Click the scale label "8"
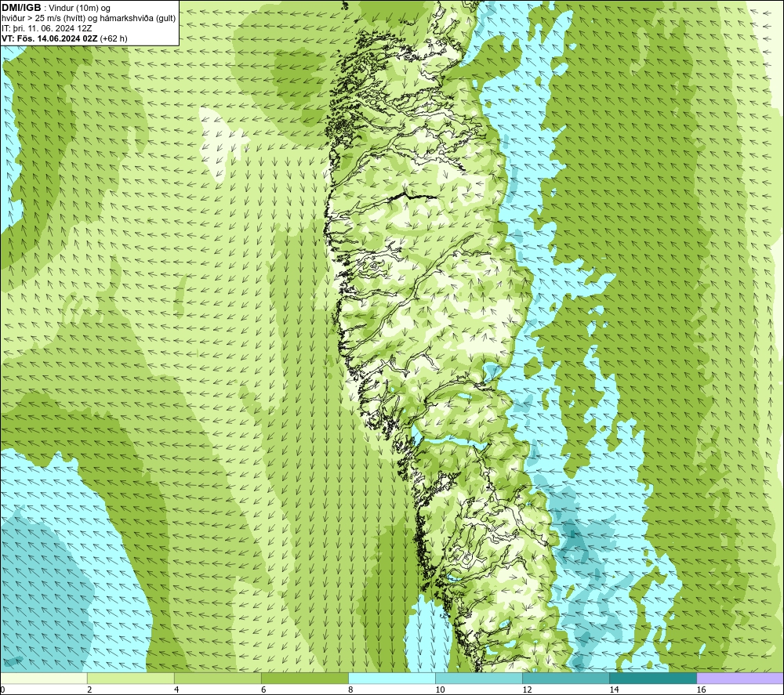Image resolution: width=784 pixels, height=695 pixels. [350, 690]
